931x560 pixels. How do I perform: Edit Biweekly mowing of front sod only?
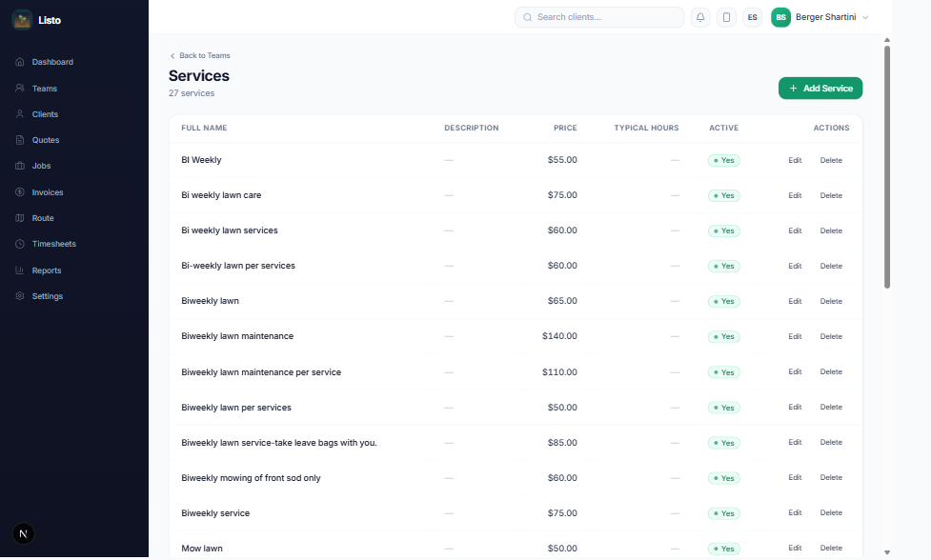(x=795, y=477)
